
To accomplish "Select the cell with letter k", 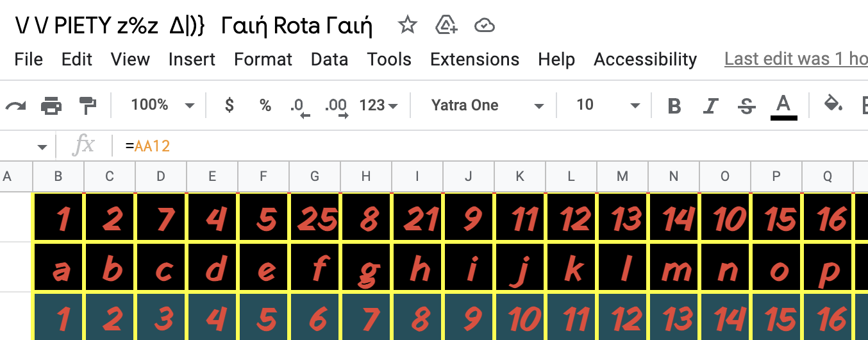I will coord(571,268).
